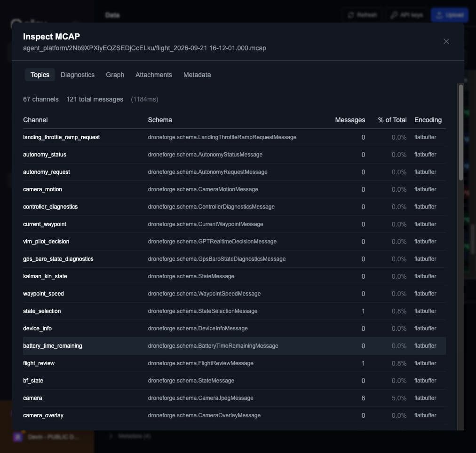Click the 0.8% value in flight_review row
Screen dimensions: 476x453
click(399, 363)
